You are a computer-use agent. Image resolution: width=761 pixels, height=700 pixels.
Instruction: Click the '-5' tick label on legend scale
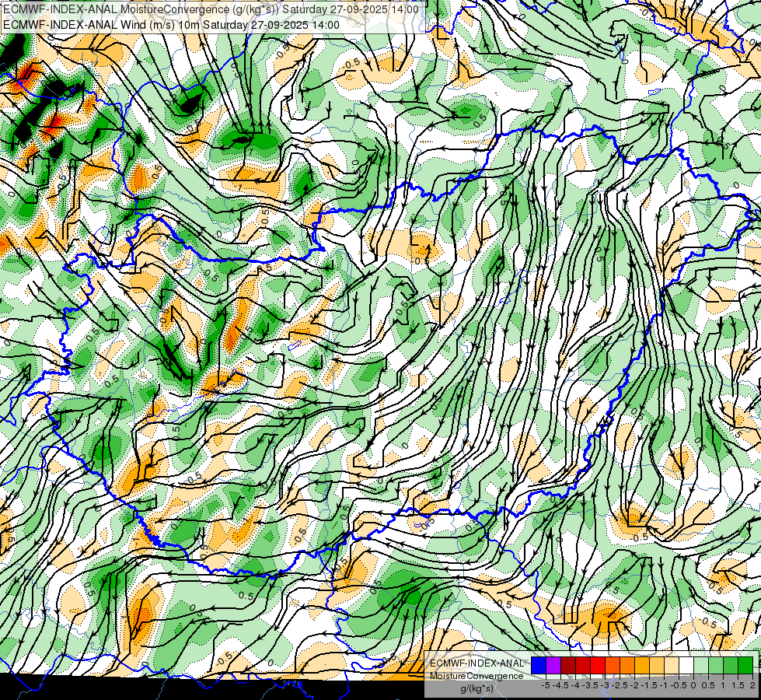pos(546,685)
